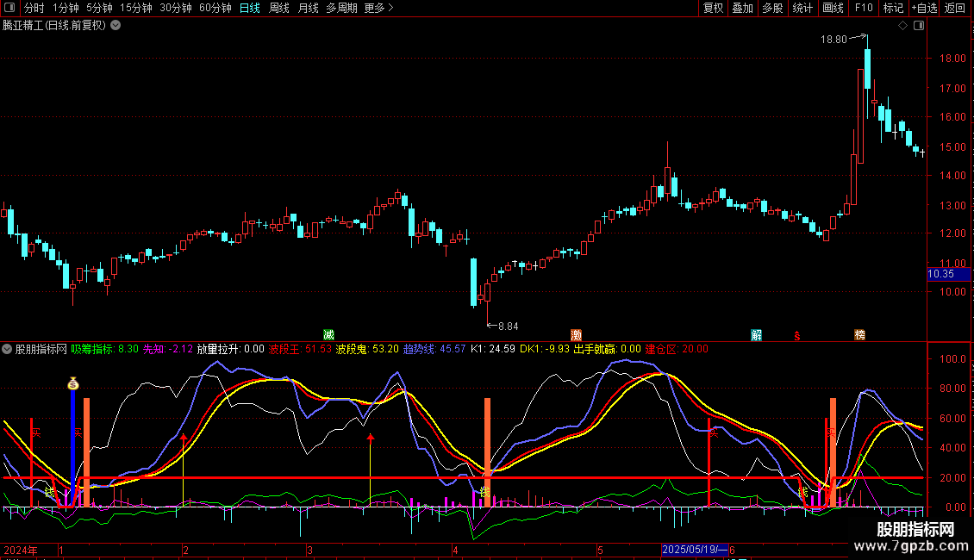Open the F10 company info
Viewport: 974px width, 560px height.
[x=864, y=8]
